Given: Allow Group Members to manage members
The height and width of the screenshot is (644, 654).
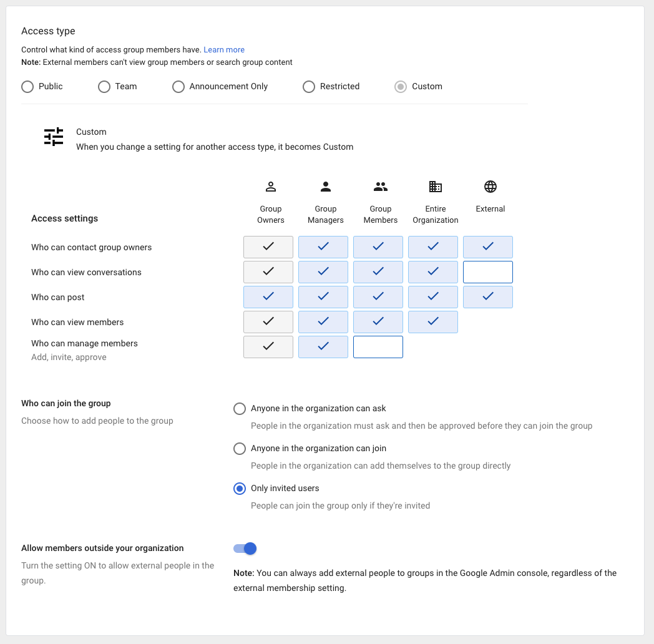Looking at the screenshot, I should pyautogui.click(x=378, y=347).
